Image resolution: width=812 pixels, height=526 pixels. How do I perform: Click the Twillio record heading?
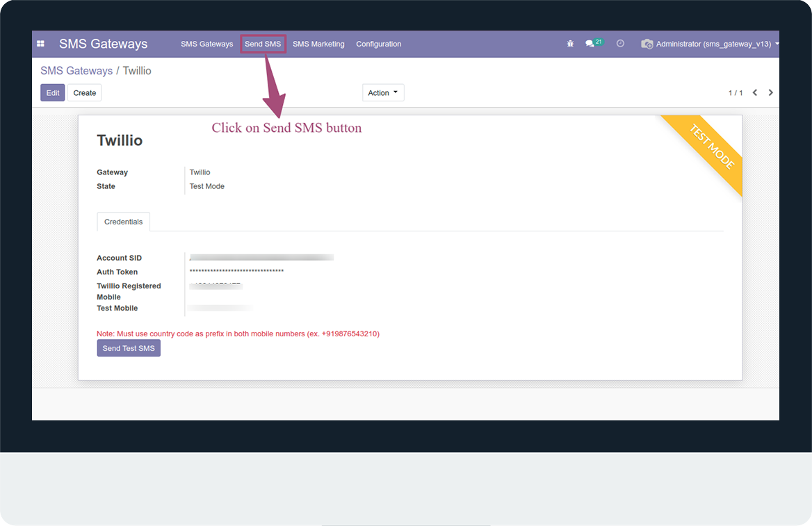(x=120, y=140)
